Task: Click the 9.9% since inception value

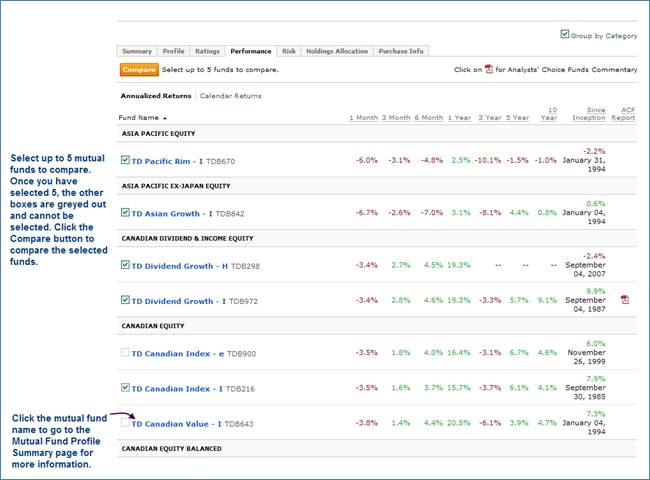Action: tap(595, 291)
